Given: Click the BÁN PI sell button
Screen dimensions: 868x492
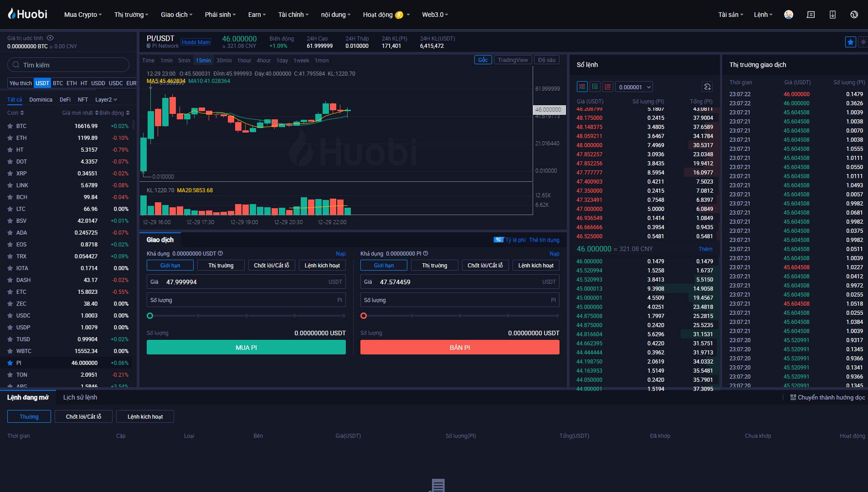Looking at the screenshot, I should (x=460, y=347).
